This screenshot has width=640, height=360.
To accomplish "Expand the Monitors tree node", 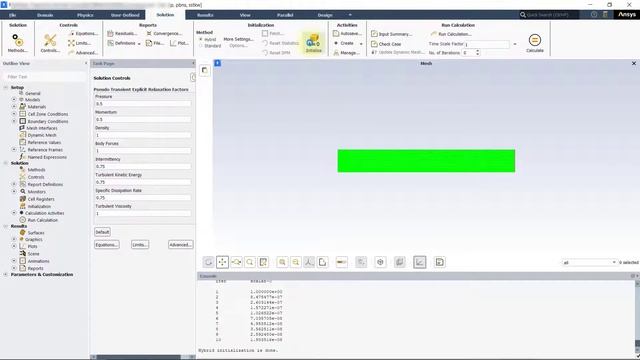I will pyautogui.click(x=14, y=191).
